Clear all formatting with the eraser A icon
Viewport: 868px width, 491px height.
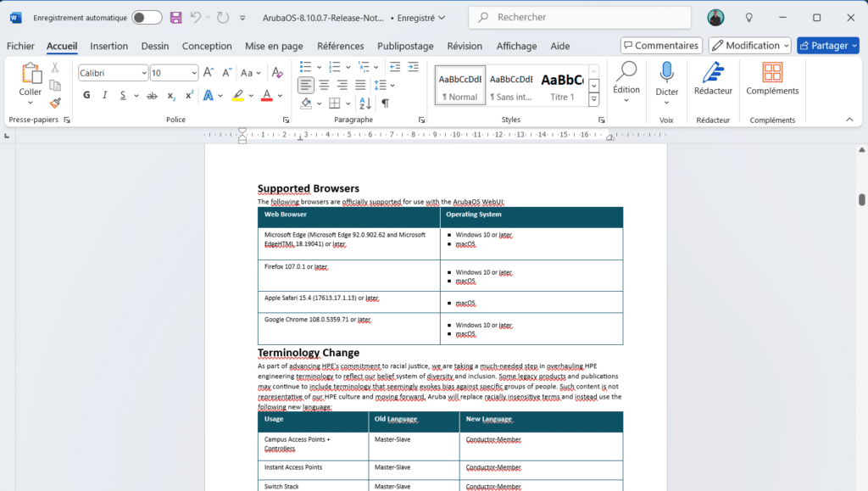[x=277, y=73]
